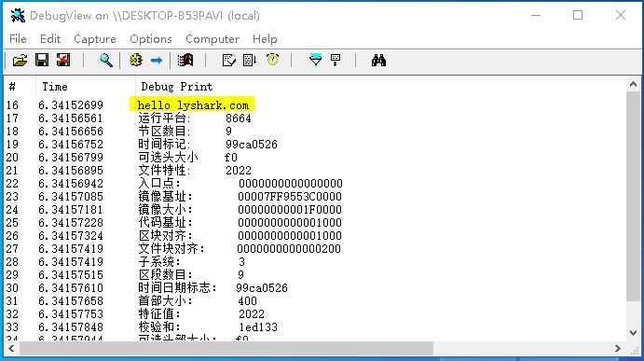The image size is (644, 361).
Task: Click vertical scrollbar down arrow
Action: point(633,333)
